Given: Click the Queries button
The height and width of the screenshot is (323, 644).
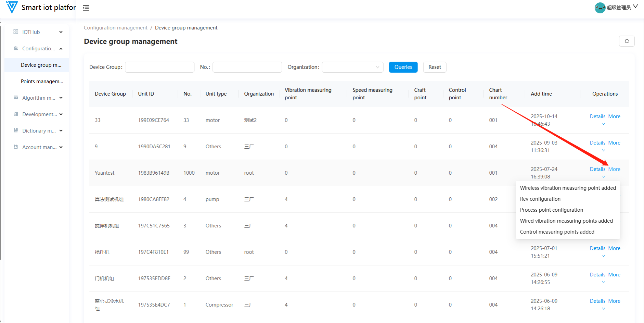Looking at the screenshot, I should (403, 67).
